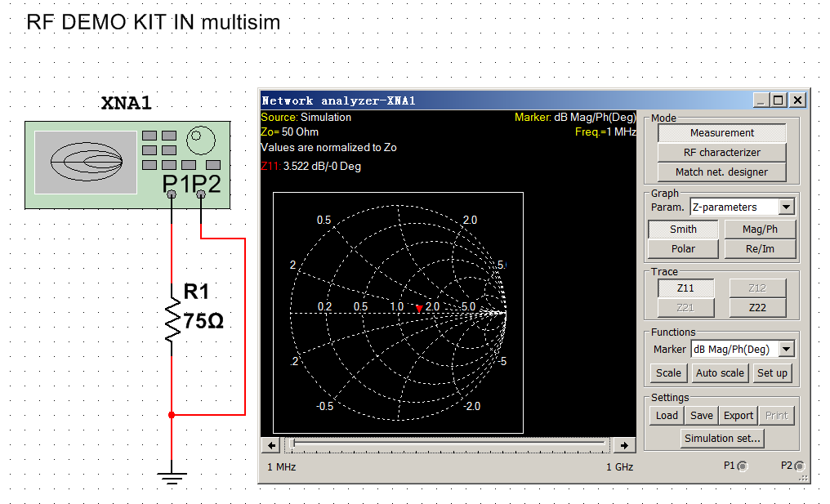Select the R1 75Ω resistor symbol
The height and width of the screenshot is (504, 830).
click(172, 319)
